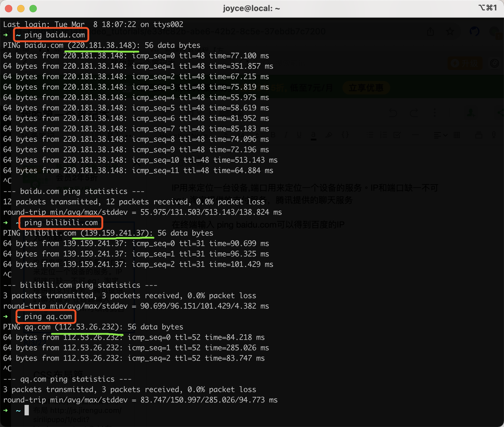Click the '--- qq.com ping statistics ---' line

coord(67,379)
